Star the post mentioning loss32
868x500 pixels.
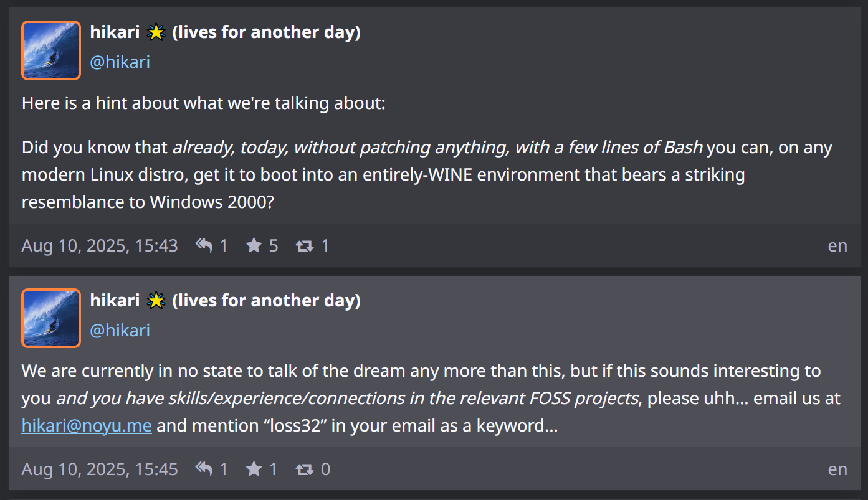click(x=254, y=469)
